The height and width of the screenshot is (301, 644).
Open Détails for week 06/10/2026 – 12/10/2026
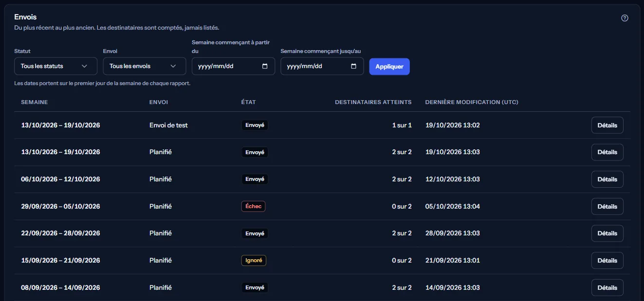(x=607, y=179)
